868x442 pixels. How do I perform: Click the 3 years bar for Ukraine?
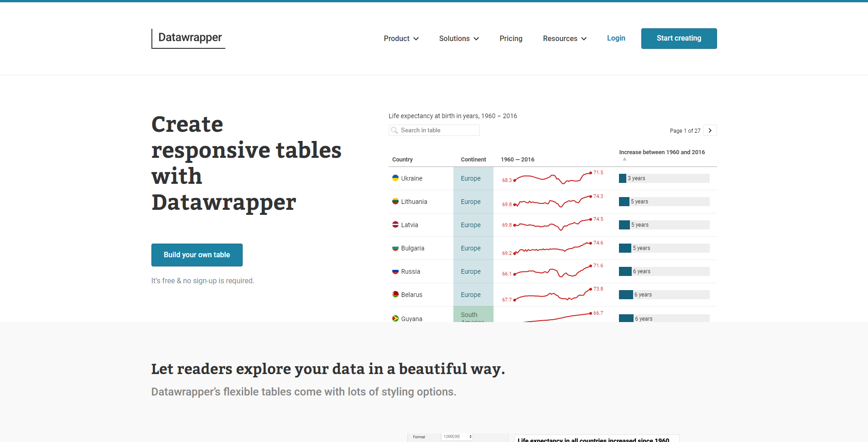click(664, 178)
